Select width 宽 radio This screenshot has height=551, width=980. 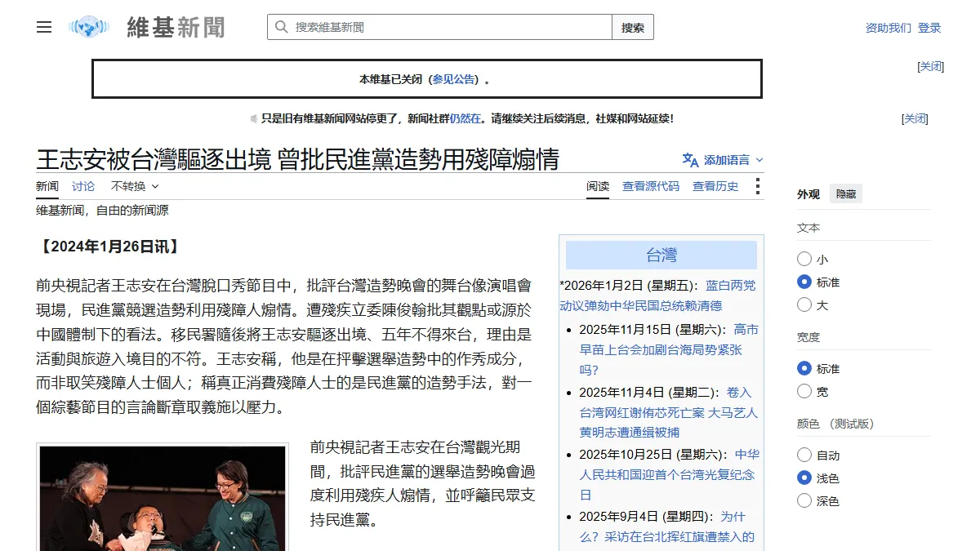click(804, 391)
